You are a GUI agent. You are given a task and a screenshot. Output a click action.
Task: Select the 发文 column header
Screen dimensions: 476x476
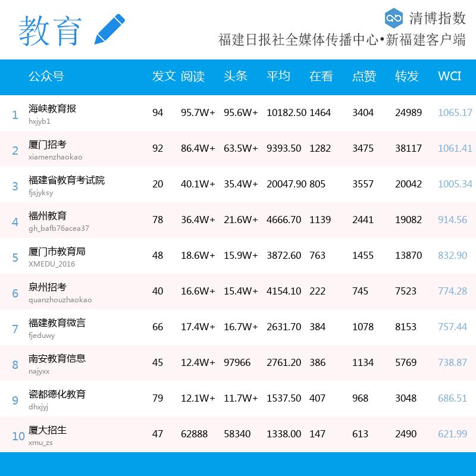pos(164,76)
